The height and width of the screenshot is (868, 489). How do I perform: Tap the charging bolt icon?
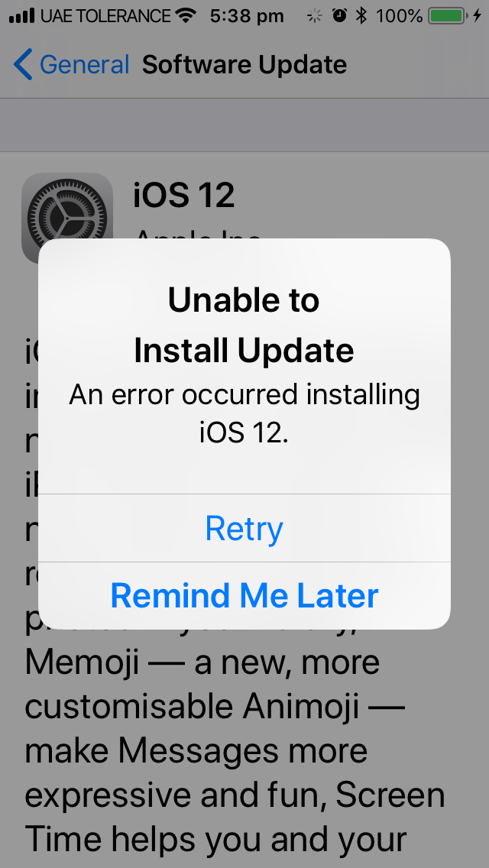(477, 16)
